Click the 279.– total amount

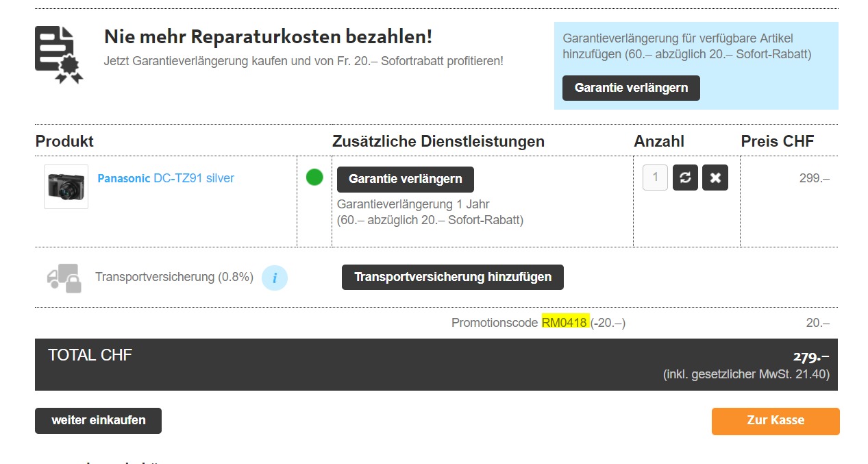click(x=810, y=356)
